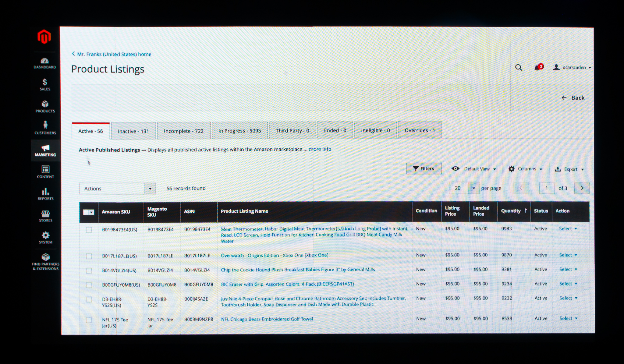The image size is (624, 364).
Task: Click the Filters funnel button
Action: pos(424,168)
